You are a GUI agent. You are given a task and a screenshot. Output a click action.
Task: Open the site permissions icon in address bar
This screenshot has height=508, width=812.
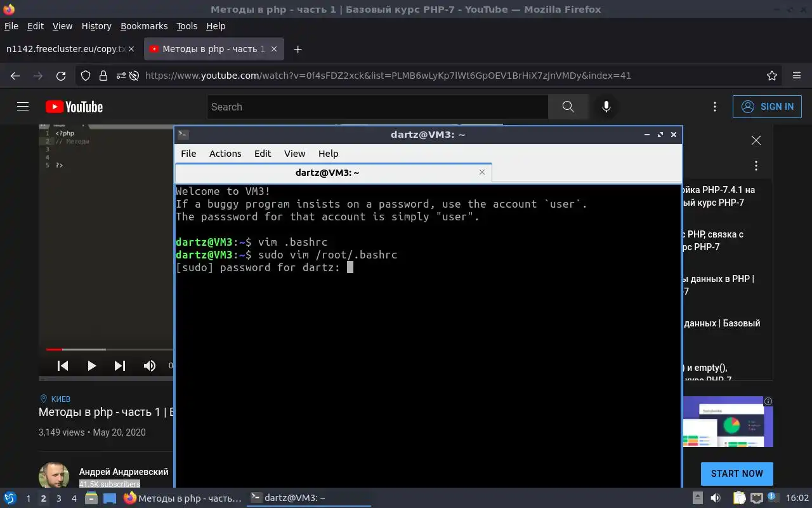tap(120, 76)
